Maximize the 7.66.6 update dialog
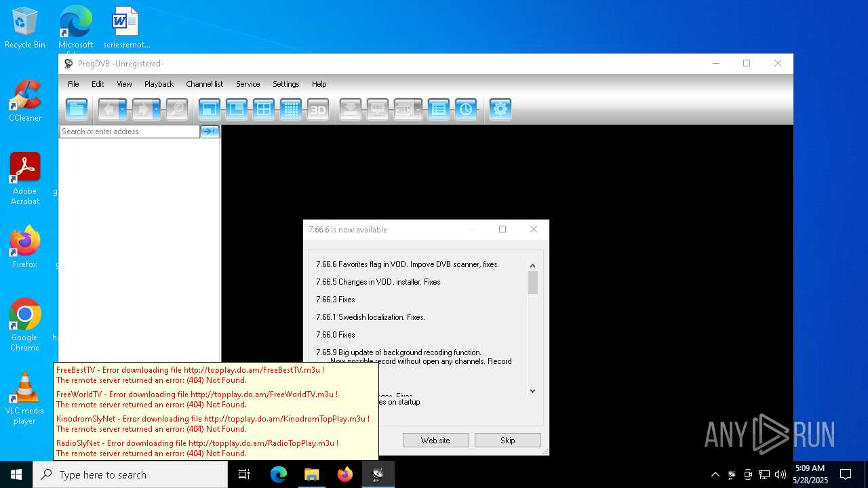Screen dimensions: 868x488 click(502, 229)
